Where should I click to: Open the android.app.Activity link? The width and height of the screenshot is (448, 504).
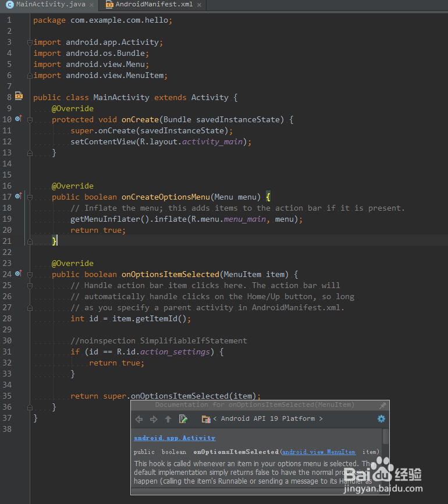[x=175, y=438]
